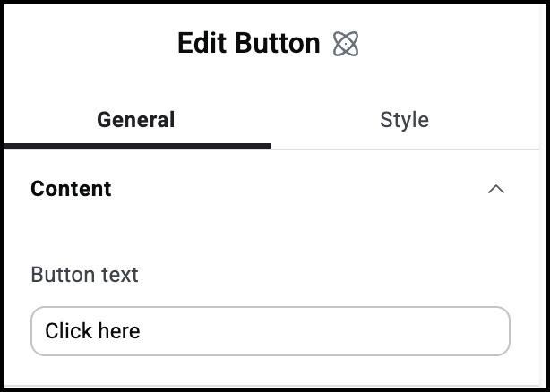Place cursor in the Click here text
Screen dimensions: 550x392
[92, 331]
